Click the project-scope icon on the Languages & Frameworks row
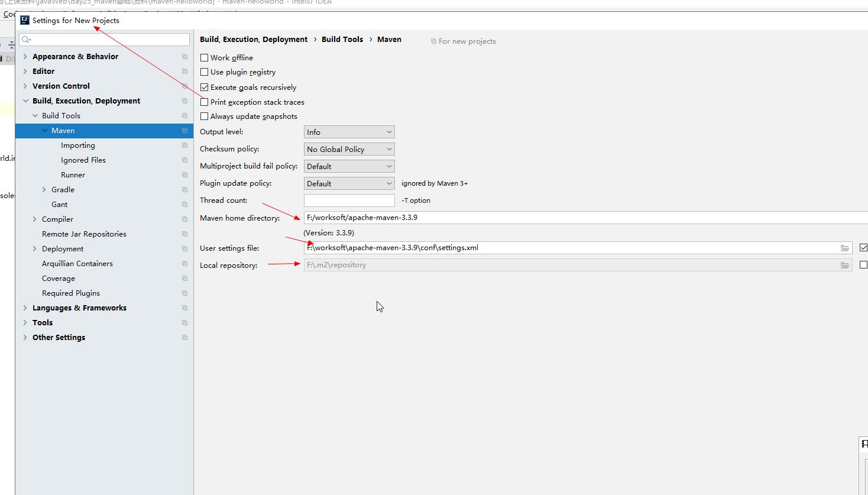Screen dimensions: 868x495 point(184,308)
